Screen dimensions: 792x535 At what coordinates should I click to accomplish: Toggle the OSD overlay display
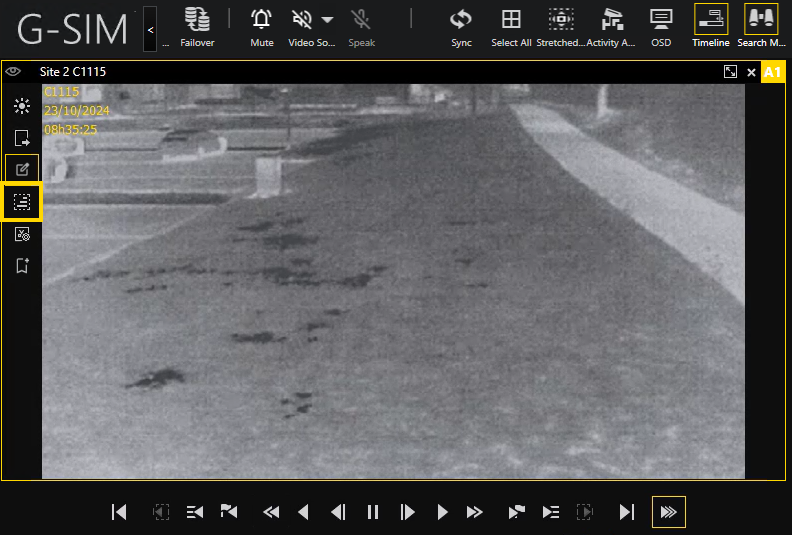pyautogui.click(x=661, y=27)
